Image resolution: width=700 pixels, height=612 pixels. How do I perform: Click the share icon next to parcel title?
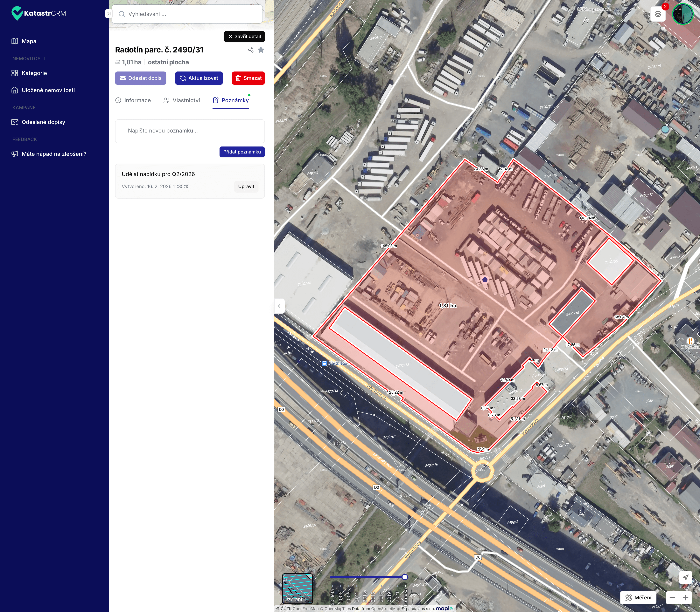pyautogui.click(x=250, y=50)
